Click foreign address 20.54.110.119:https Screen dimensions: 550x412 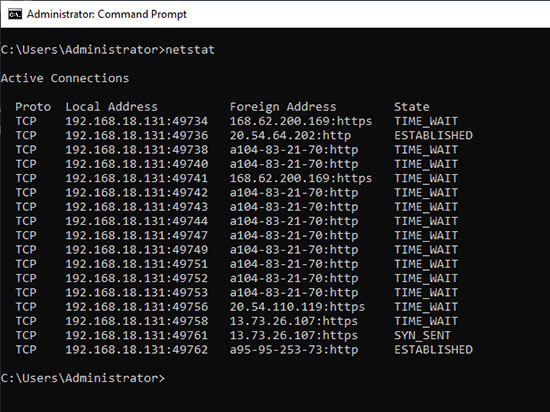click(297, 307)
